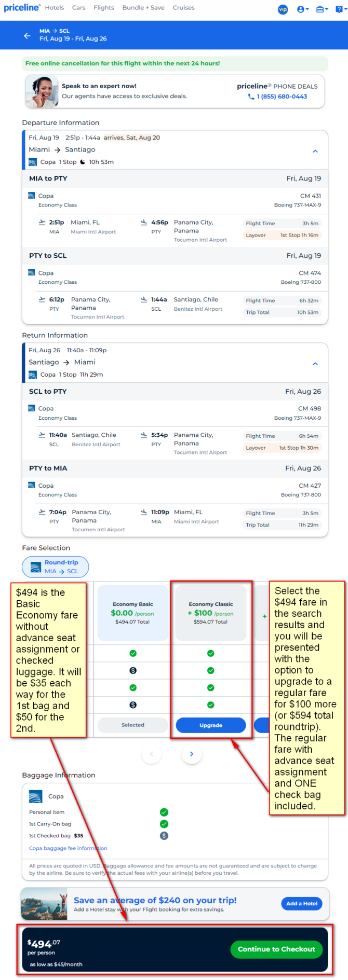
Task: Click the phone agent photo thumbnail
Action: click(42, 92)
